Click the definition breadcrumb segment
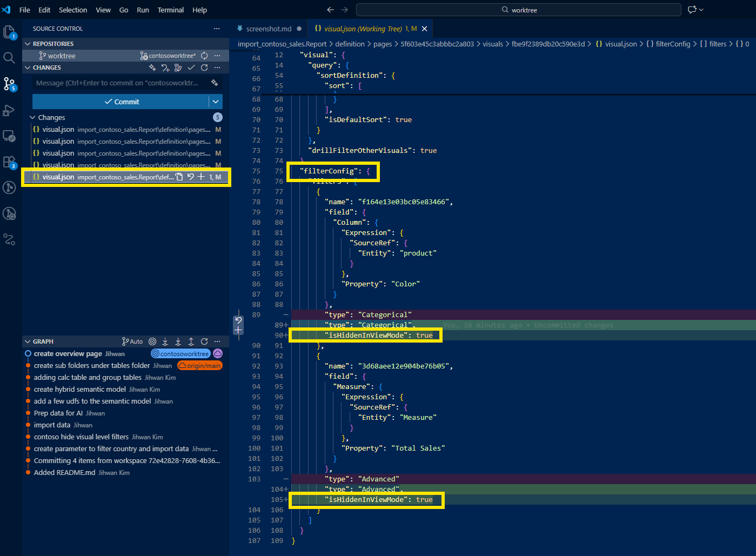 pyautogui.click(x=350, y=44)
